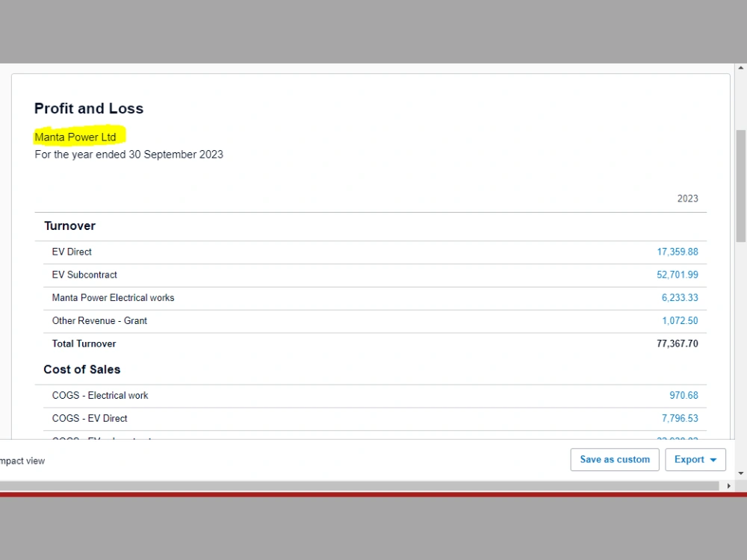Click the horizontal scrollbar thumb
Viewport: 747px width, 560px height.
click(359, 486)
